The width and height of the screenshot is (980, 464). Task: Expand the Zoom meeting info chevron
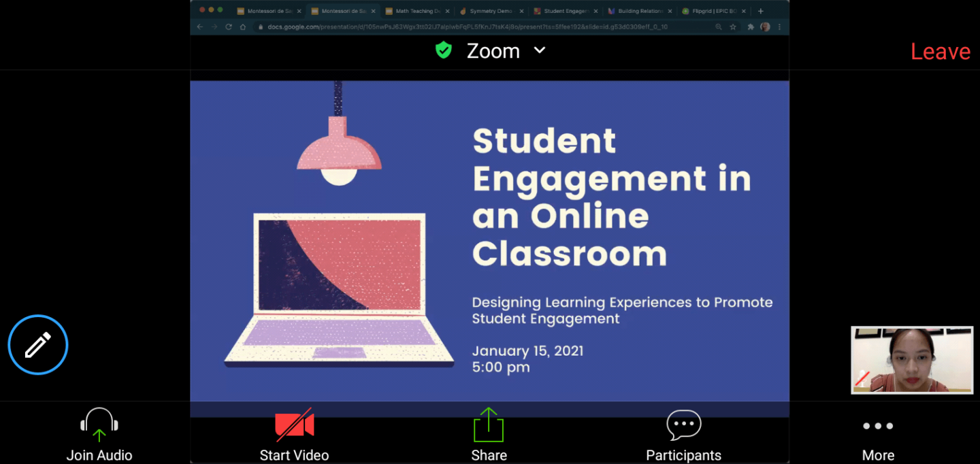click(x=540, y=50)
